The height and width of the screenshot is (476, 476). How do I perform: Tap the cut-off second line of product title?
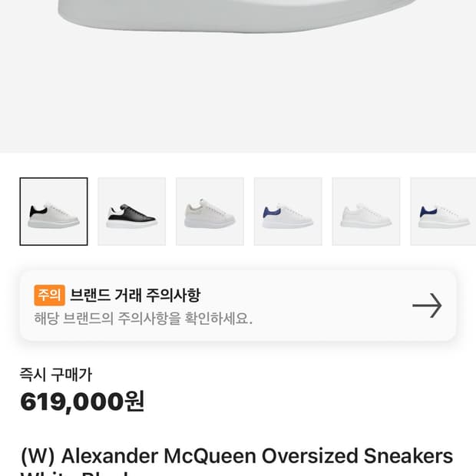coord(77,472)
